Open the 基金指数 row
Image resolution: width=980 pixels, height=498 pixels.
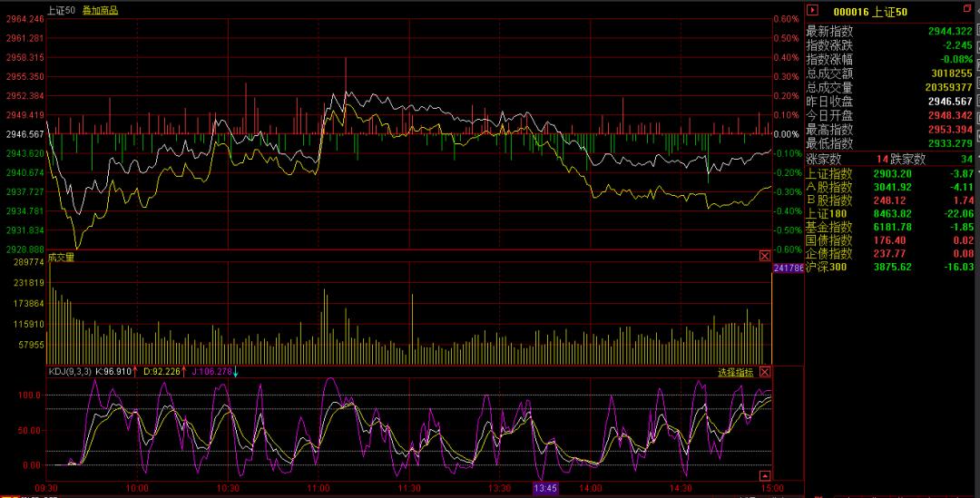point(829,227)
